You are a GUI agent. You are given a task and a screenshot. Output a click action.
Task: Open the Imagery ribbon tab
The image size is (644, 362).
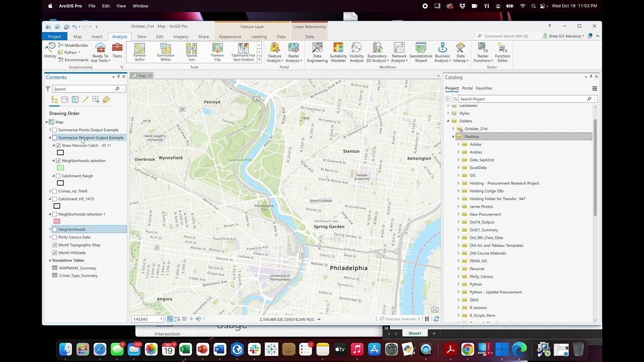[181, 36]
